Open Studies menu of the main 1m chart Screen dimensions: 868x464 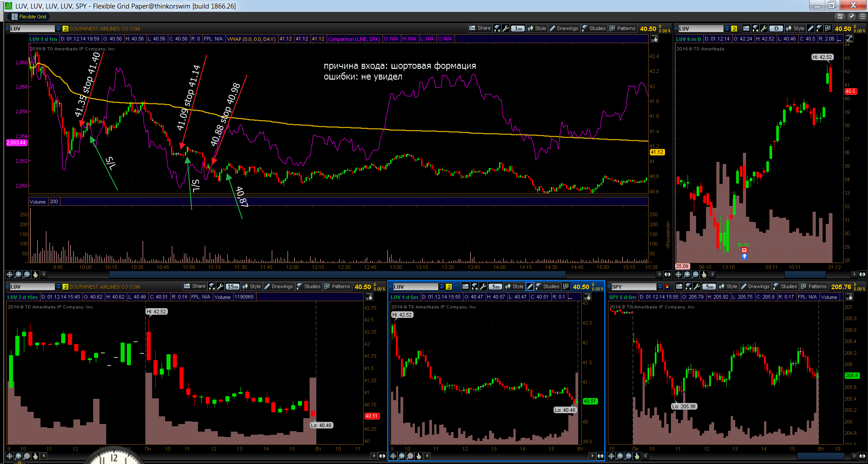tap(594, 28)
